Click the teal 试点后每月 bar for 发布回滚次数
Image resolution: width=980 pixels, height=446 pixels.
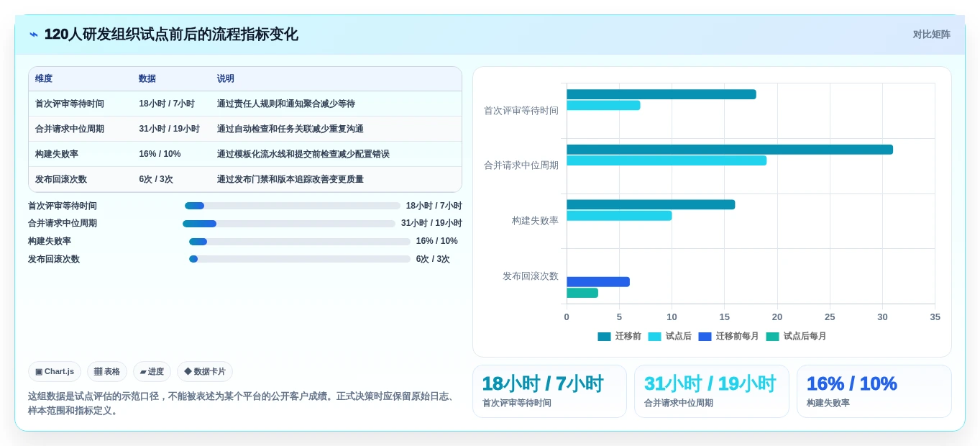pos(582,293)
